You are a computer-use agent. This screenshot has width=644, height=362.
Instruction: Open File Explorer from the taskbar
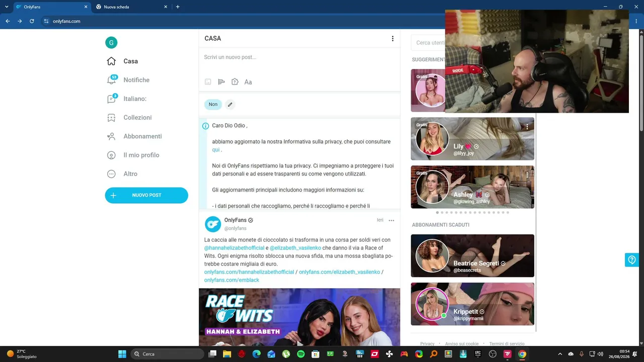pyautogui.click(x=227, y=354)
